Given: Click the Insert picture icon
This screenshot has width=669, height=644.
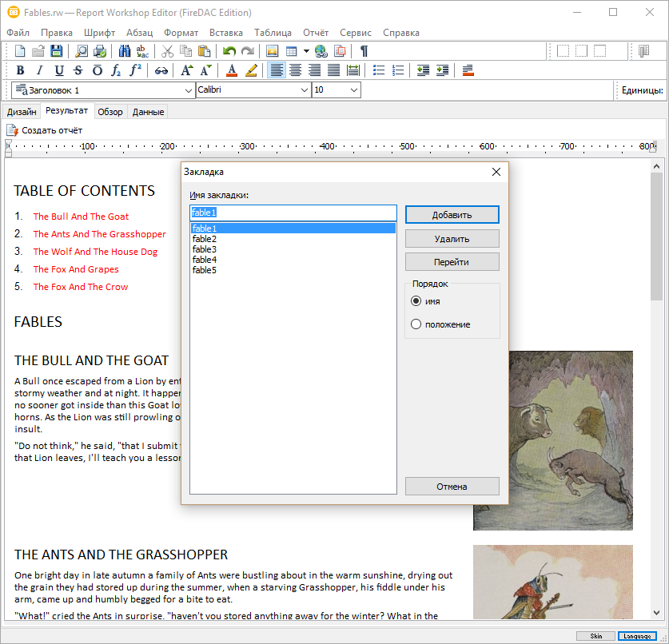Looking at the screenshot, I should pos(273,51).
